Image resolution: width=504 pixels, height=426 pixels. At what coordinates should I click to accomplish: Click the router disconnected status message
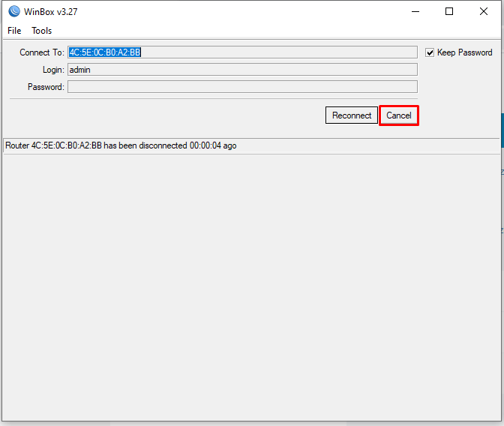click(121, 145)
